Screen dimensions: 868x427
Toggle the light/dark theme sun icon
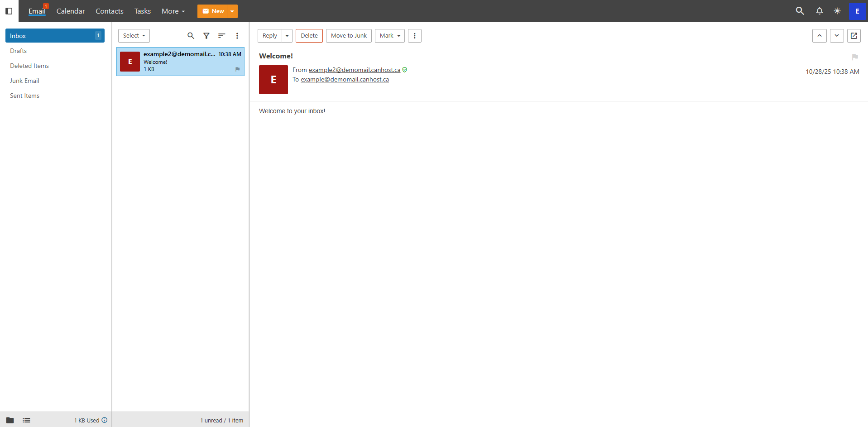(837, 11)
